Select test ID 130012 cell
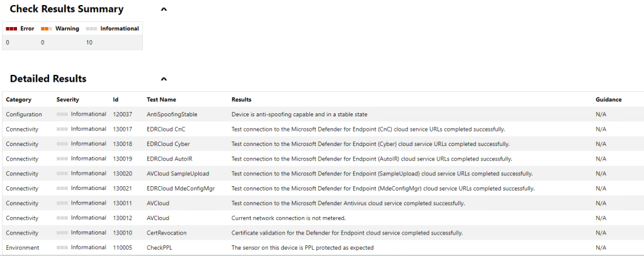This screenshot has height=256, width=644. (x=122, y=218)
